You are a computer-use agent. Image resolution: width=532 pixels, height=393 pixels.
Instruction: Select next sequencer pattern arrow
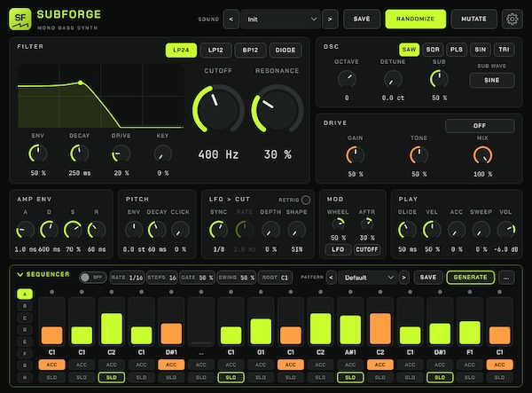point(403,278)
